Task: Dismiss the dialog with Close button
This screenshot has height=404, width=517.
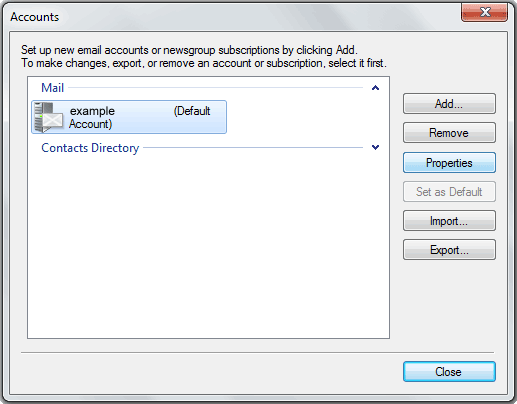Action: [449, 372]
